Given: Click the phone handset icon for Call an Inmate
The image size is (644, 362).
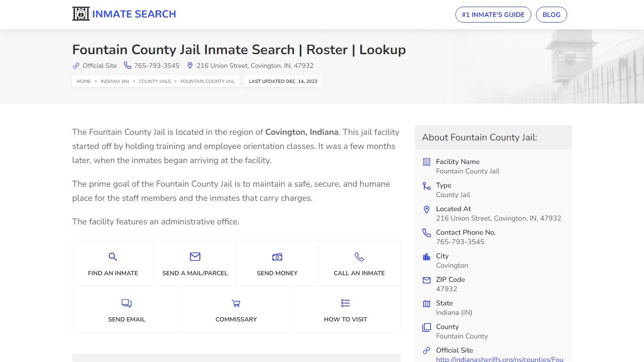Looking at the screenshot, I should pos(359,257).
